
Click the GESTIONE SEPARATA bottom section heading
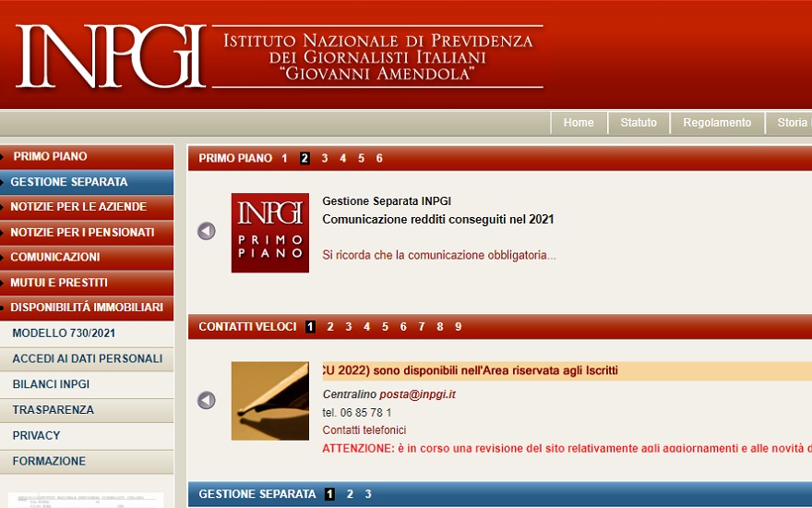[x=257, y=494]
